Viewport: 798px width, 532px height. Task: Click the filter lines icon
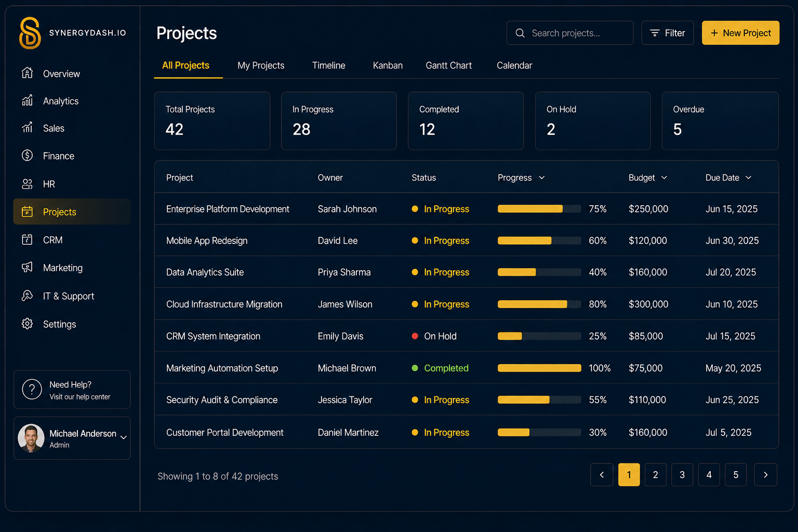pos(655,33)
